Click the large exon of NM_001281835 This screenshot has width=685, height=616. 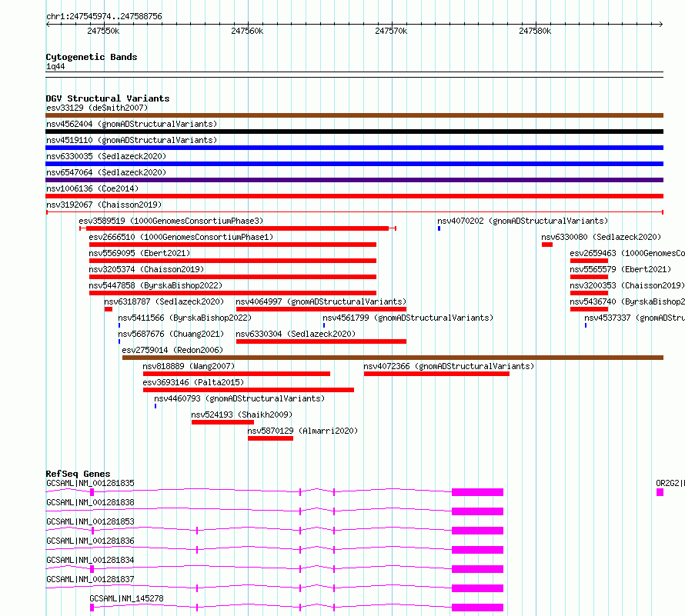tap(477, 492)
